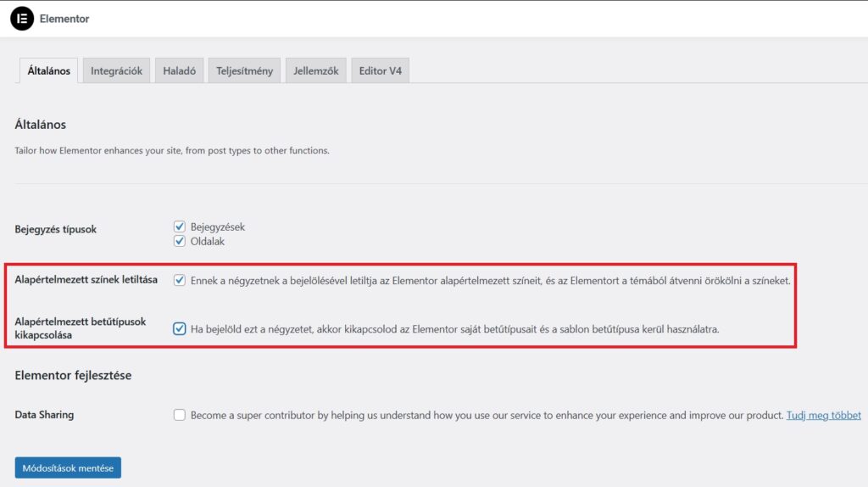868x487 pixels.
Task: Open the Haladó tab
Action: [x=179, y=71]
